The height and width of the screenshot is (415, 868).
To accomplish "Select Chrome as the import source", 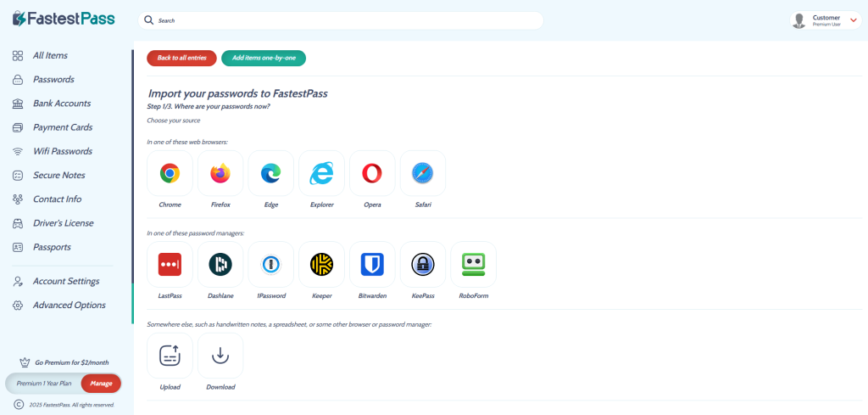I will 170,173.
